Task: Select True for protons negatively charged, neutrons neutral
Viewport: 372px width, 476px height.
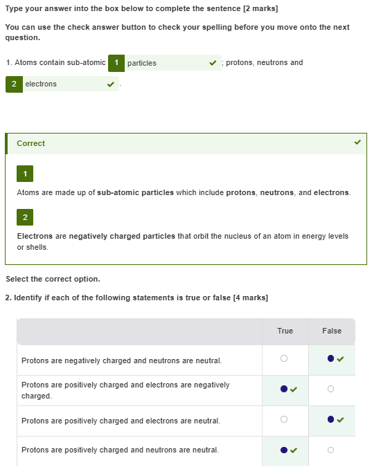Action: [284, 358]
